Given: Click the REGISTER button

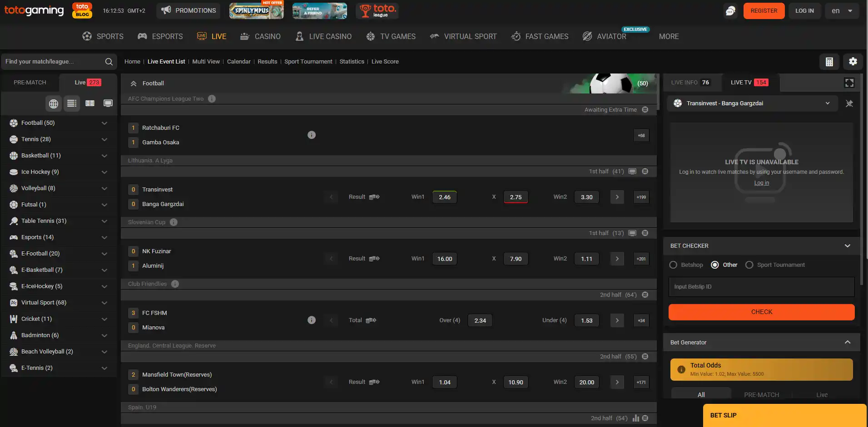Looking at the screenshot, I should (764, 11).
